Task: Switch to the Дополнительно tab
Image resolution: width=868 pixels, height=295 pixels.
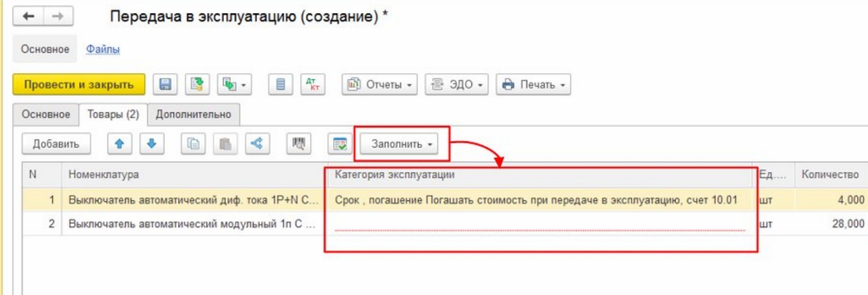Action: [x=193, y=114]
